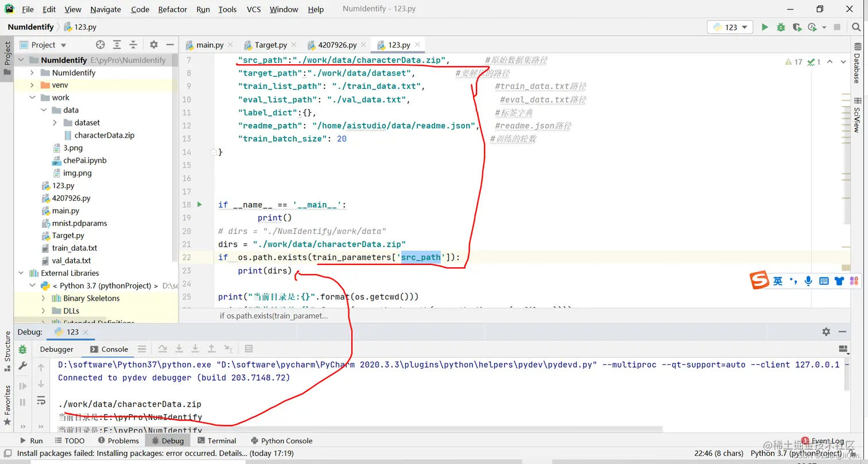
Task: Click Step Into icon in debug toolbar
Action: [179, 349]
